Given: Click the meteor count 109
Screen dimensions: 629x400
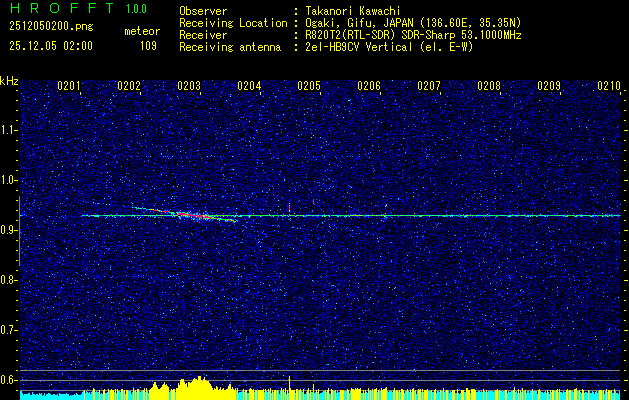Looking at the screenshot, I should click(148, 46).
